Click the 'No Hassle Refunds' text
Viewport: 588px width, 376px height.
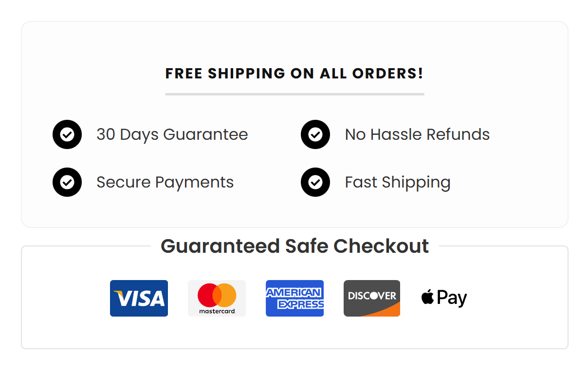click(417, 134)
